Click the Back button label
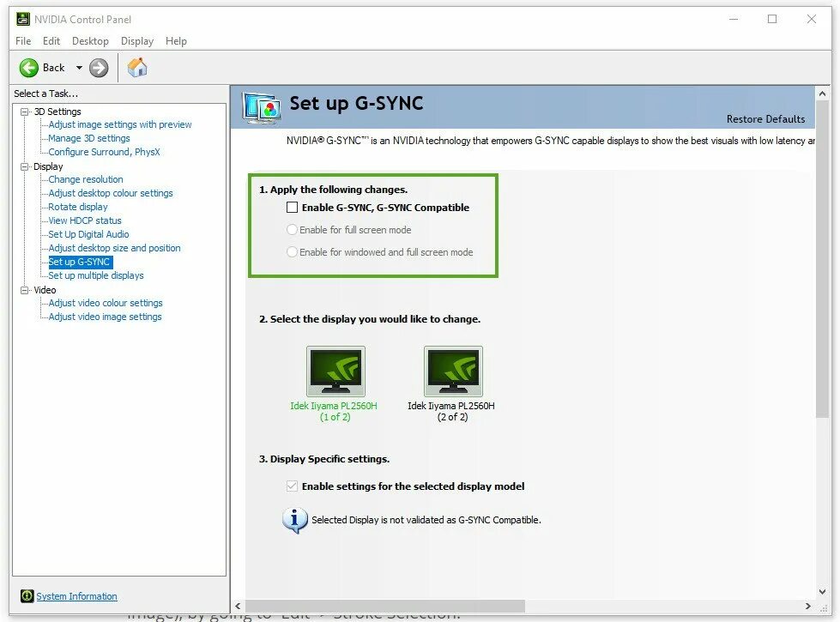The height and width of the screenshot is (622, 840). [53, 68]
